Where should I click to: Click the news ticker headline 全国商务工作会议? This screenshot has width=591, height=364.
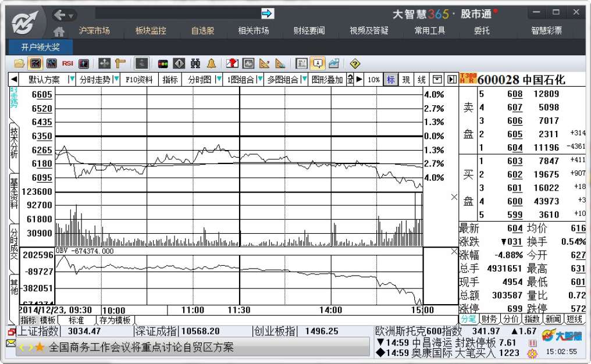[x=141, y=347]
